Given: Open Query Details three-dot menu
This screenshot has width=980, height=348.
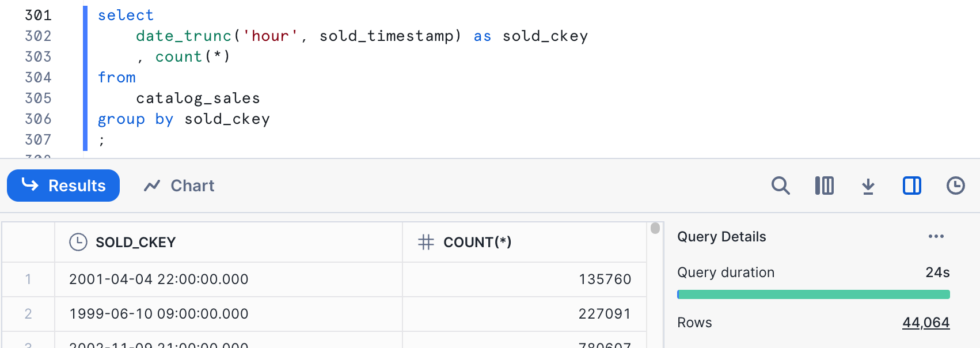Looking at the screenshot, I should (x=936, y=236).
